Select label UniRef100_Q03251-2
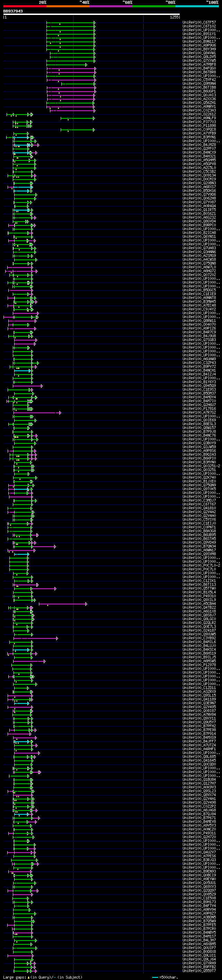The image size is (222, 980). [x=201, y=466]
